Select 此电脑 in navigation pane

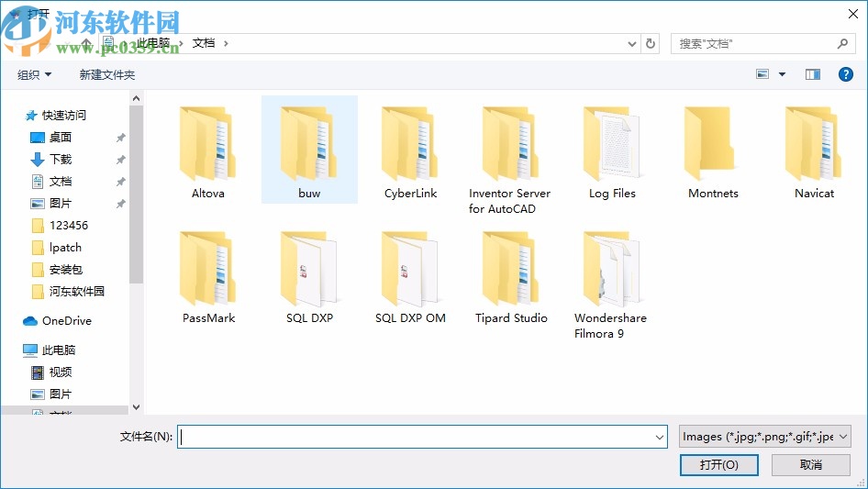[x=49, y=350]
